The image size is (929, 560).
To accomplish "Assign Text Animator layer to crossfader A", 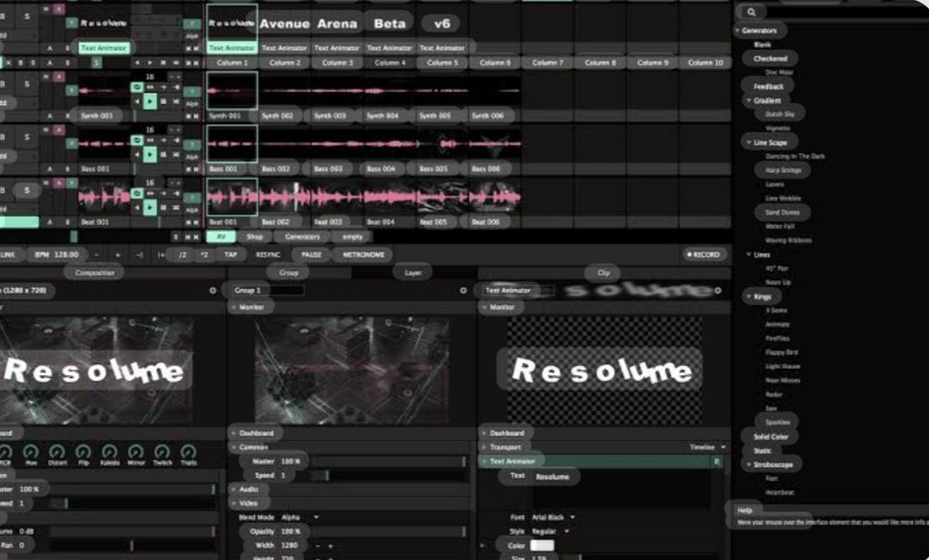I will click(50, 48).
